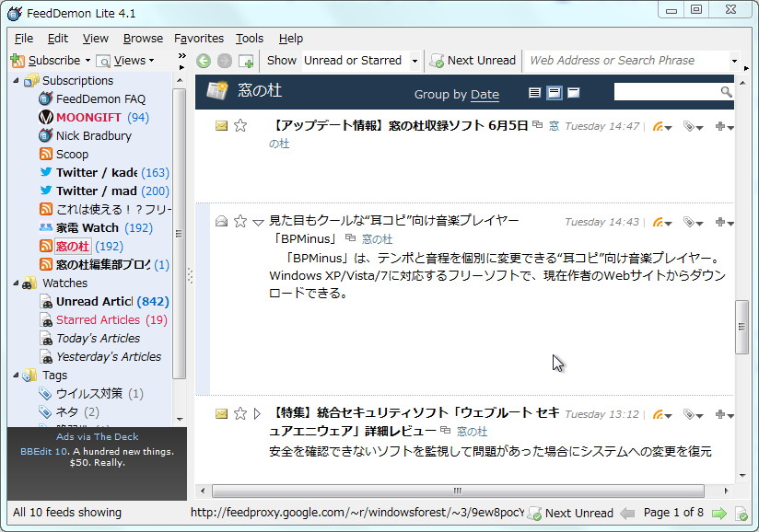Open plus menu on 13:12 article
This screenshot has width=759, height=532.
[x=724, y=414]
